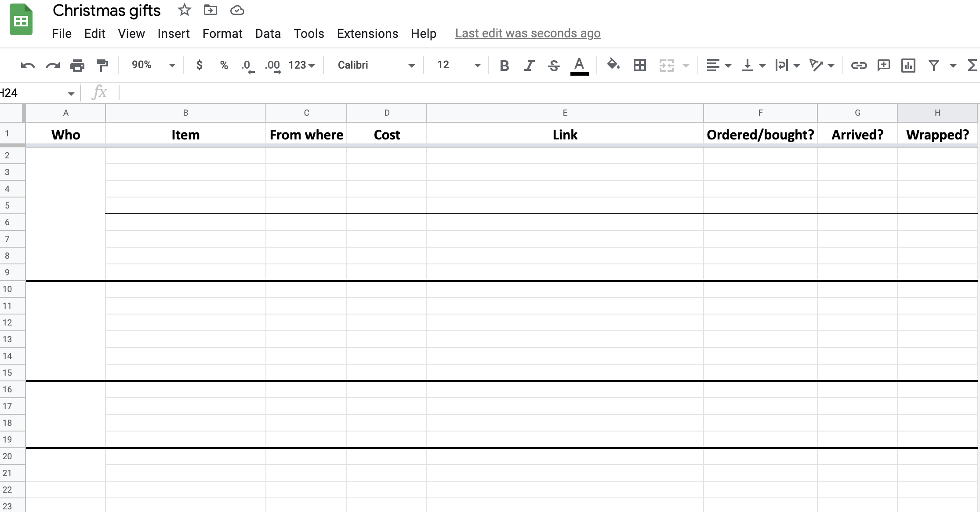Toggle bold formatting

pyautogui.click(x=504, y=66)
